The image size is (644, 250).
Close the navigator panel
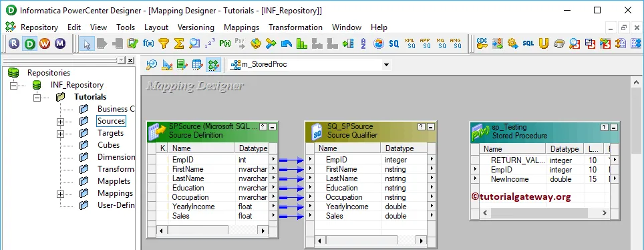click(x=130, y=60)
